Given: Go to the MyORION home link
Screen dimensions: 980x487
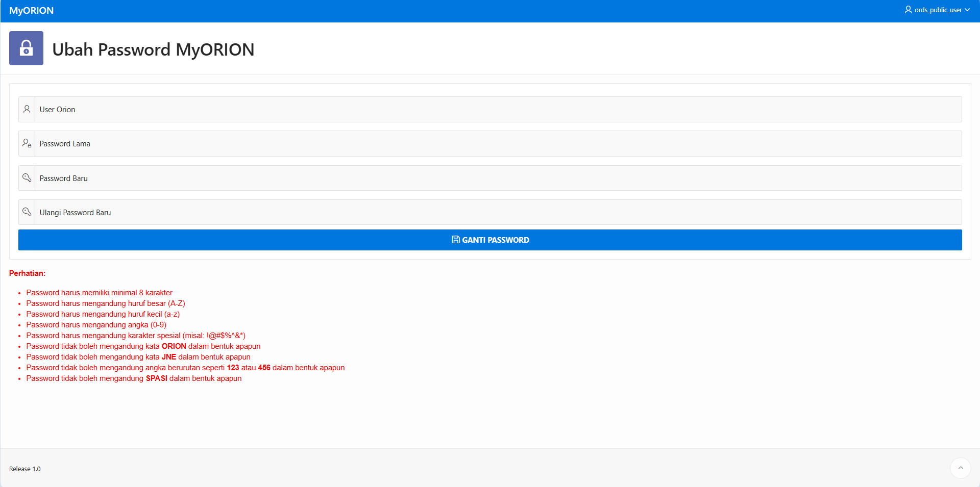Looking at the screenshot, I should click(31, 11).
